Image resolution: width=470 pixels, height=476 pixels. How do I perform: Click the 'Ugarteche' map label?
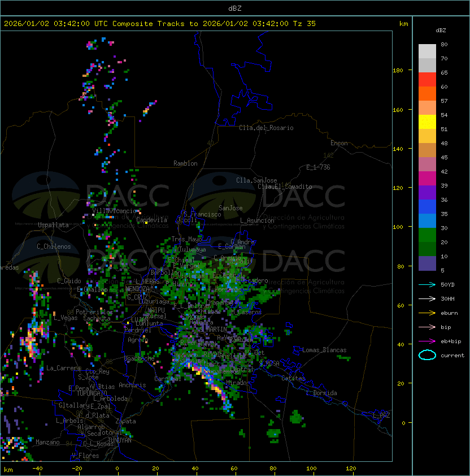[140, 358]
